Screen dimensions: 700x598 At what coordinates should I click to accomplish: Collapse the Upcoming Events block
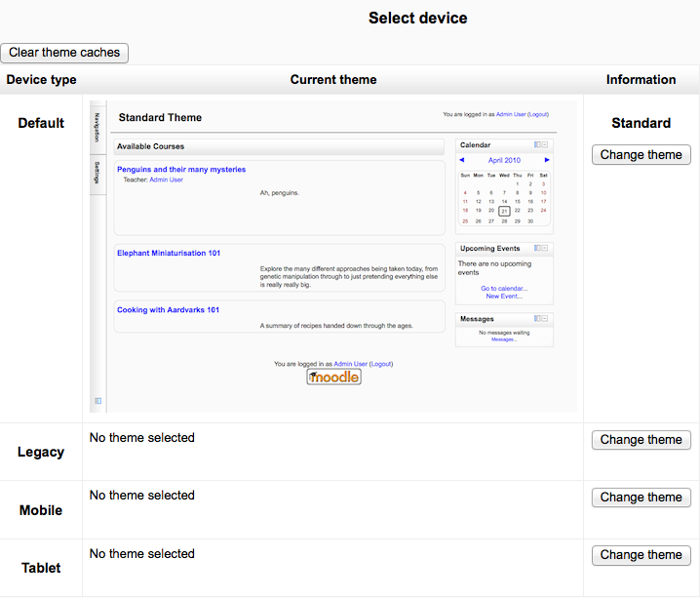click(545, 248)
